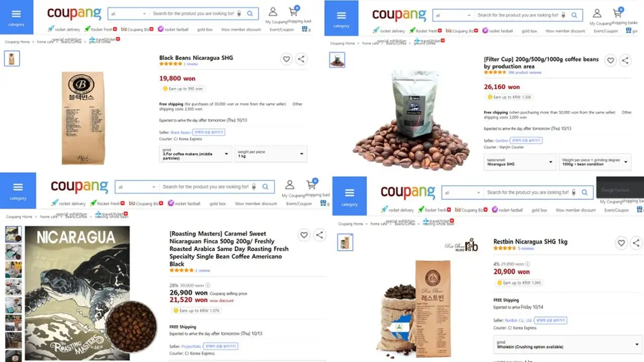Open weight per piece 1 kg dropdown
The width and height of the screenshot is (644, 362).
(x=271, y=154)
